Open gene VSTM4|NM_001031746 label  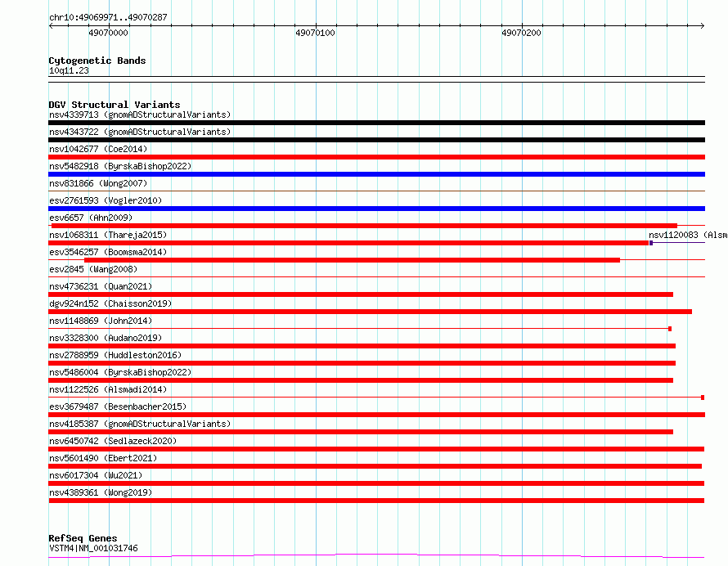(93, 548)
